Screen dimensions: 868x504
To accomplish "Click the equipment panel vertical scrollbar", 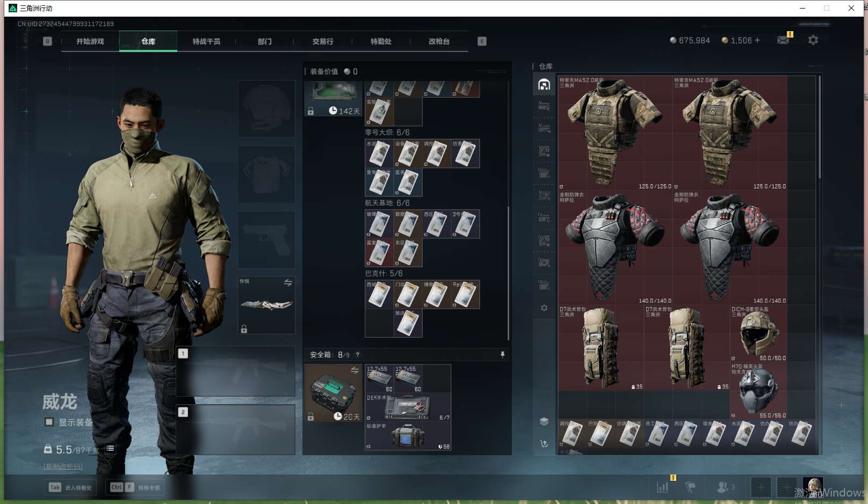I will click(508, 273).
